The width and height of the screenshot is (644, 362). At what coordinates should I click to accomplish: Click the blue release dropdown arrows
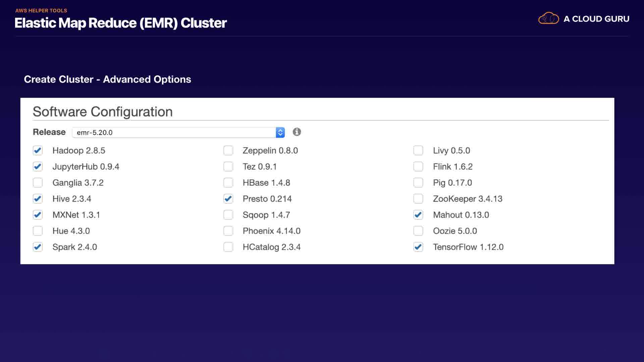(280, 132)
